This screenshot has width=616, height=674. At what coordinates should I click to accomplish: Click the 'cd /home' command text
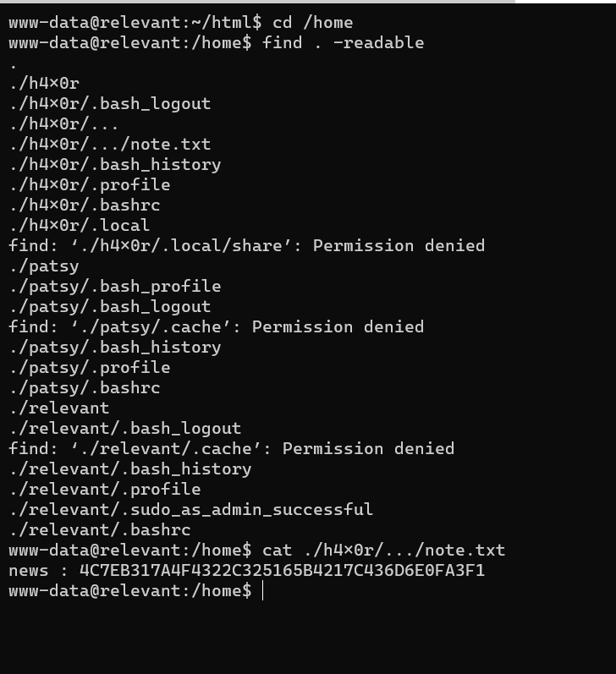coord(312,23)
